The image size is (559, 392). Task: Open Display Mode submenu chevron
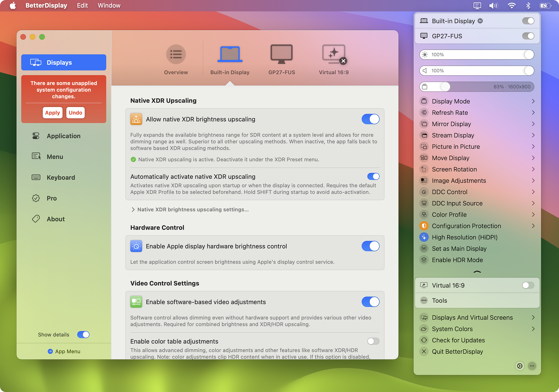[x=533, y=101]
